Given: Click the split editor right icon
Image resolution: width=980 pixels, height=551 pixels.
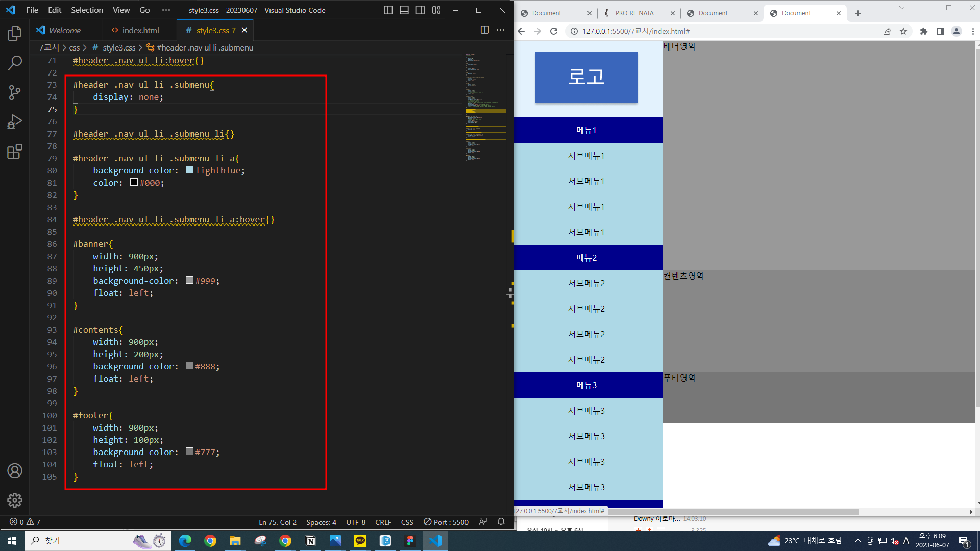Looking at the screenshot, I should click(x=484, y=30).
